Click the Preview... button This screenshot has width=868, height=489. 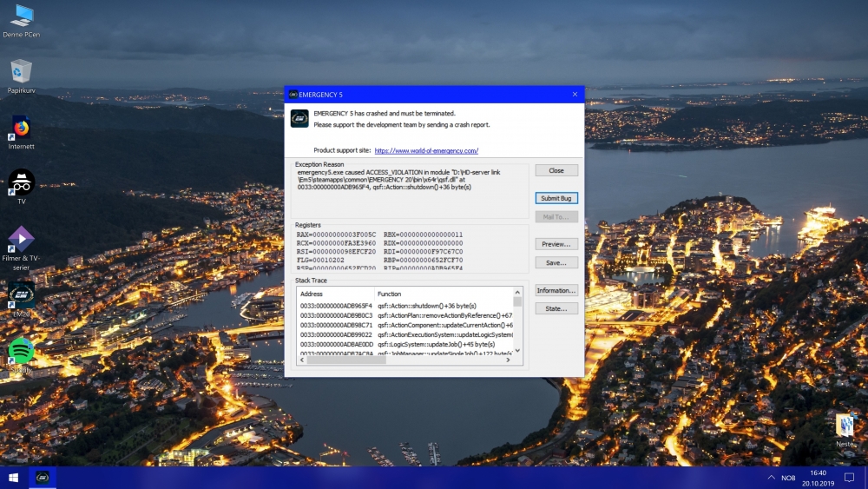[x=556, y=244]
